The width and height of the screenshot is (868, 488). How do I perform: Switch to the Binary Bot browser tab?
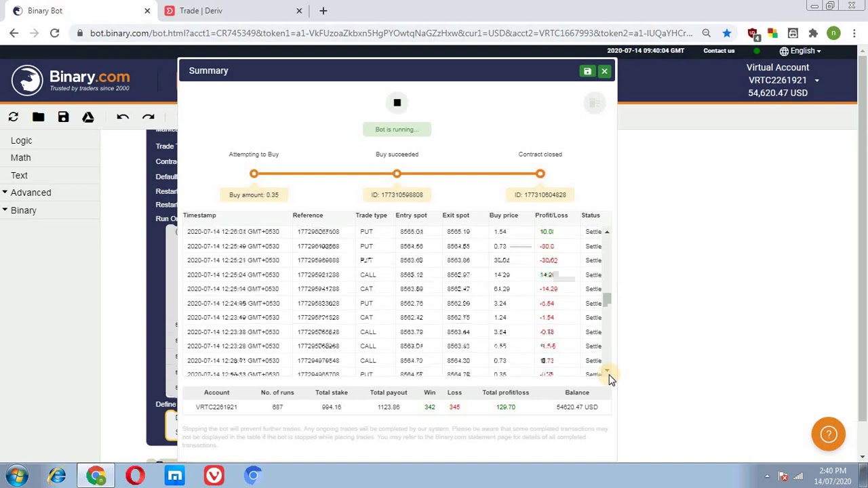[x=80, y=11]
